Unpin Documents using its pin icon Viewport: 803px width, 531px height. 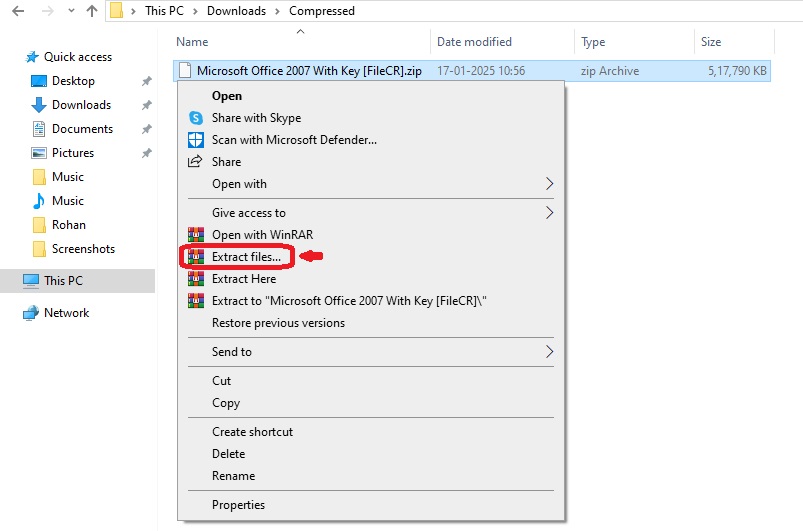pyautogui.click(x=147, y=129)
